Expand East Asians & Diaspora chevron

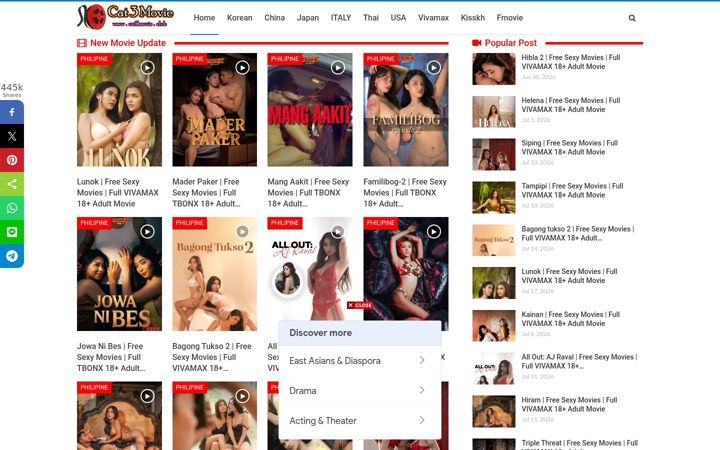click(x=422, y=360)
